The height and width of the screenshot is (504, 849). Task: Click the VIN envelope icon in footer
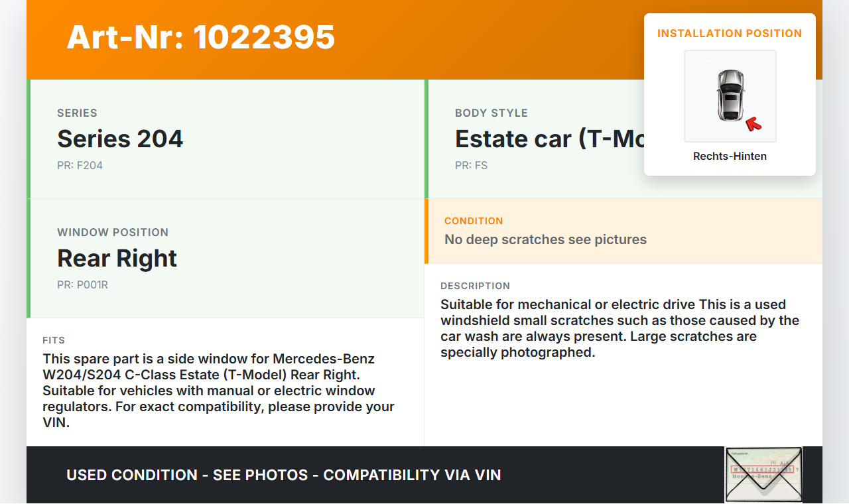click(763, 475)
